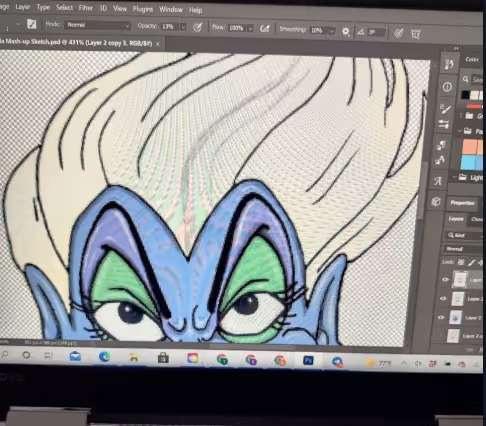
Task: Open the Type menu
Action: tap(43, 7)
